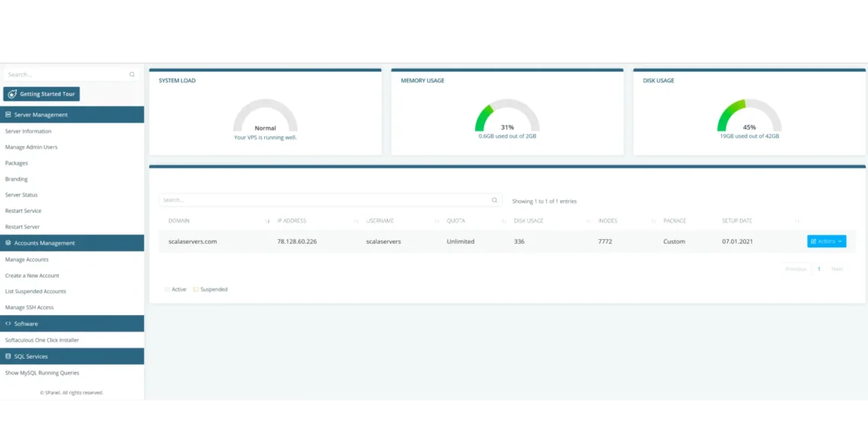This screenshot has height=434, width=868.
Task: Click the inodes value 7772
Action: 605,242
